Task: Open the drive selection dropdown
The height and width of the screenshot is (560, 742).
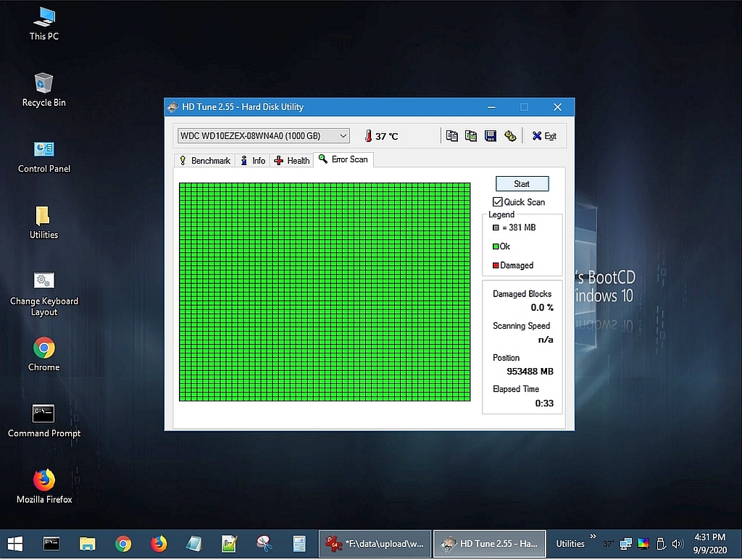Action: [x=264, y=136]
